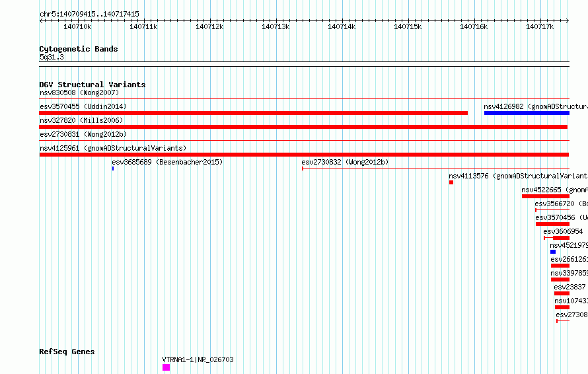The width and height of the screenshot is (588, 374).
Task: Select the small red nsv4113576 variant block
Action: [451, 182]
